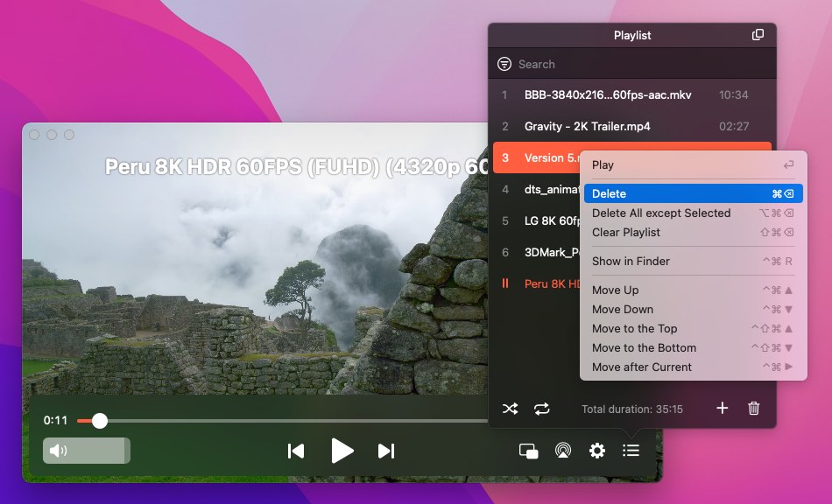Remove files using the trash icon
Image resolution: width=832 pixels, height=504 pixels.
click(x=754, y=408)
